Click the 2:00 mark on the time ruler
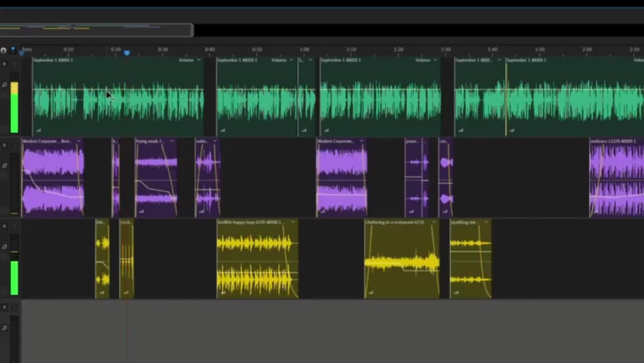The image size is (644, 363). [x=587, y=50]
